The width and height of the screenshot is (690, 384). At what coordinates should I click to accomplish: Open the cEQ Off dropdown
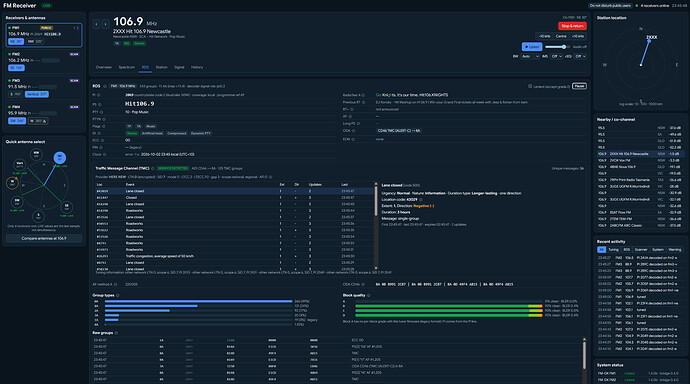580,56
